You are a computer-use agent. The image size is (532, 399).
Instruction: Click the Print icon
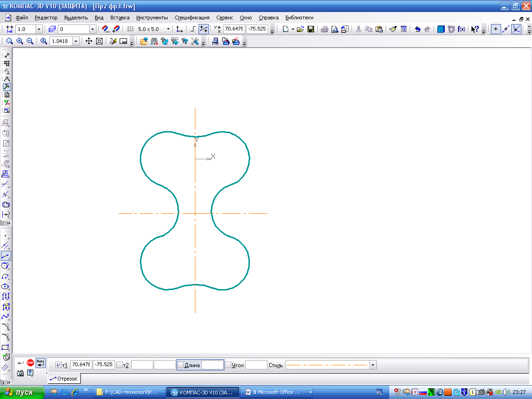pos(324,29)
